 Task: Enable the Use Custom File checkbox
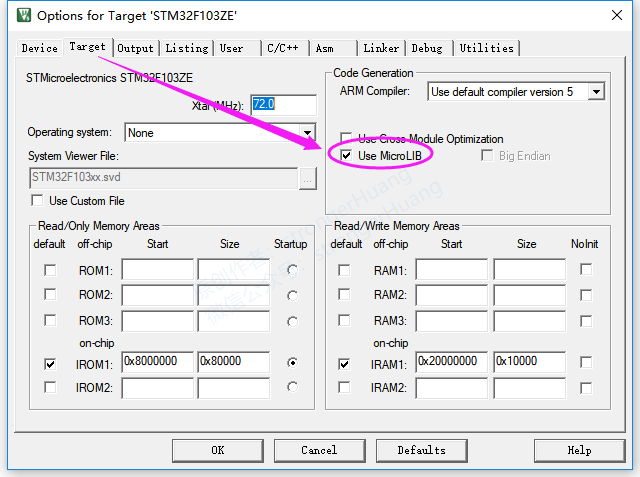coord(37,200)
